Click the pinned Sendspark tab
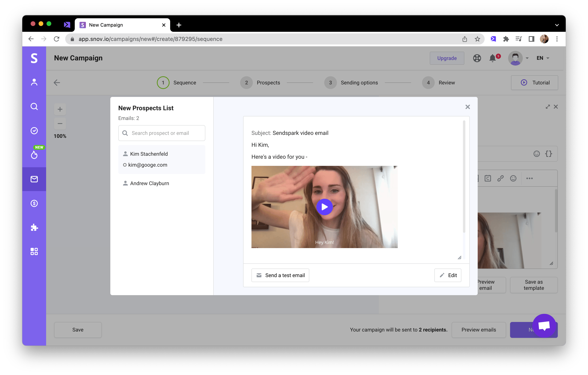The height and width of the screenshot is (375, 588). (67, 25)
